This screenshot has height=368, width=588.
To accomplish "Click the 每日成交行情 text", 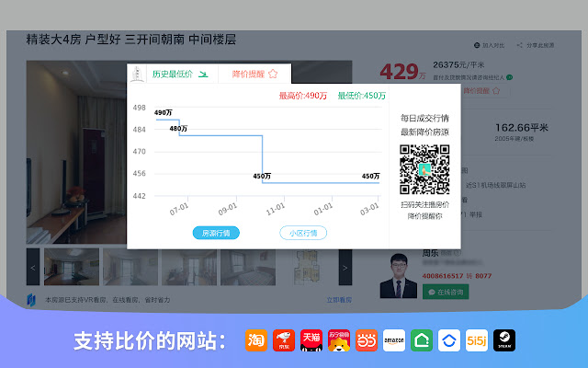I will point(424,119).
